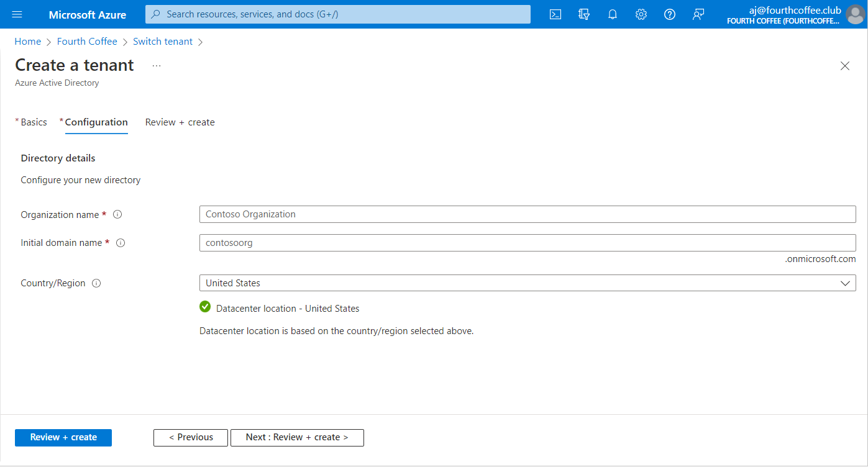Switch to the Review + create tab
Viewport: 868px width, 467px height.
point(180,122)
